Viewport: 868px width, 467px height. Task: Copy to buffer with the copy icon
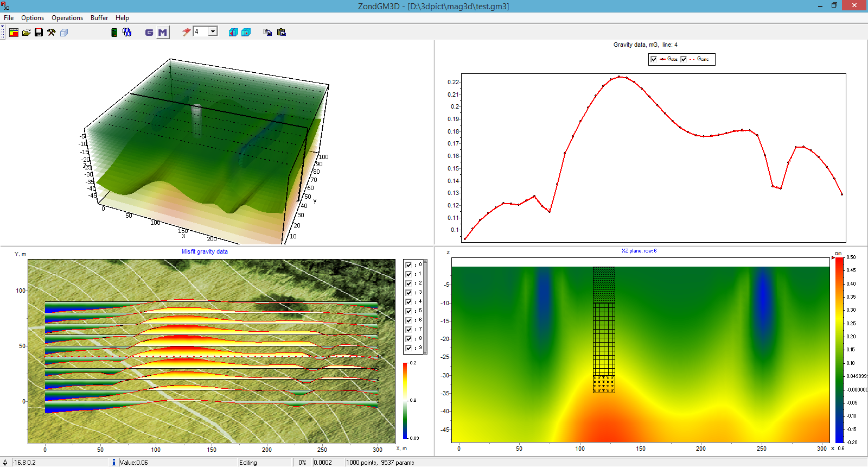click(267, 33)
